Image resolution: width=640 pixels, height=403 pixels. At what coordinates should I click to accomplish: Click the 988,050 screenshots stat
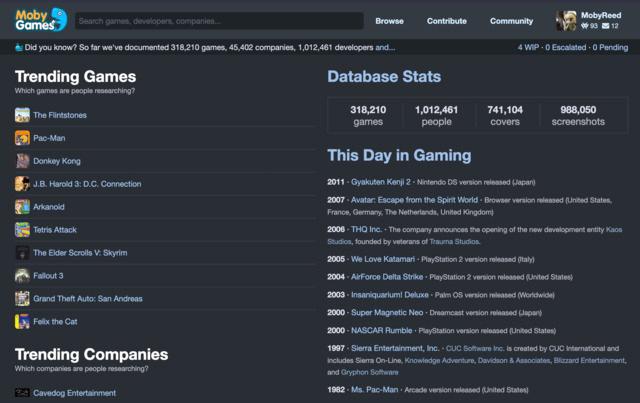tap(578, 115)
